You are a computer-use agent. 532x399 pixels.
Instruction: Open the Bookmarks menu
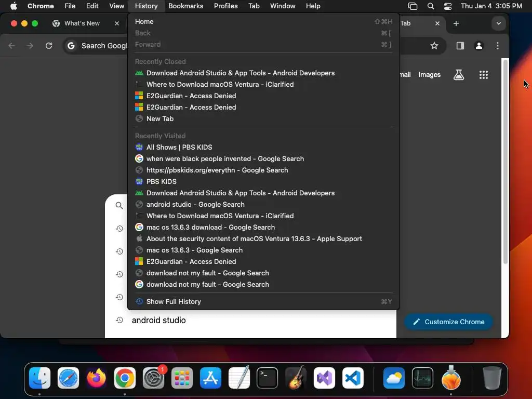[185, 6]
